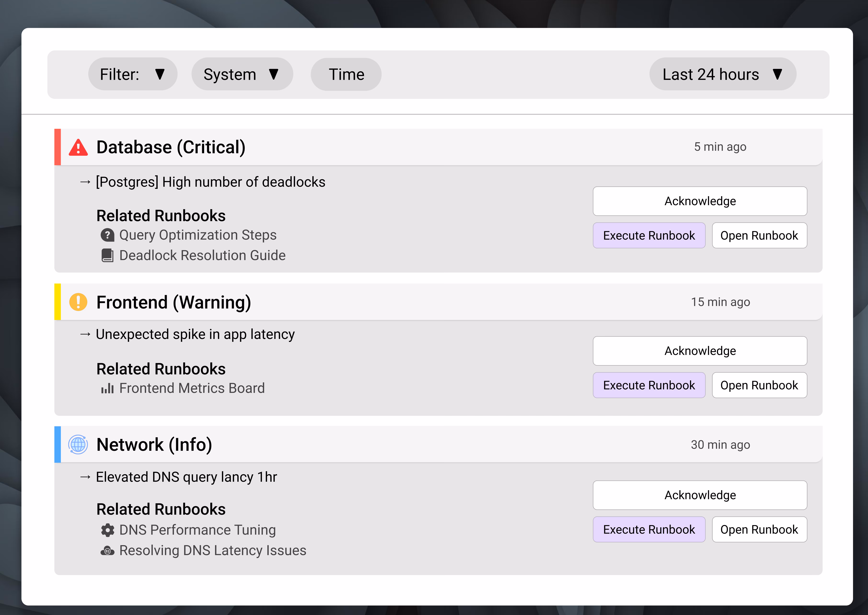Viewport: 868px width, 615px height.
Task: Click Related Runbooks heading under Network alert
Action: click(161, 509)
